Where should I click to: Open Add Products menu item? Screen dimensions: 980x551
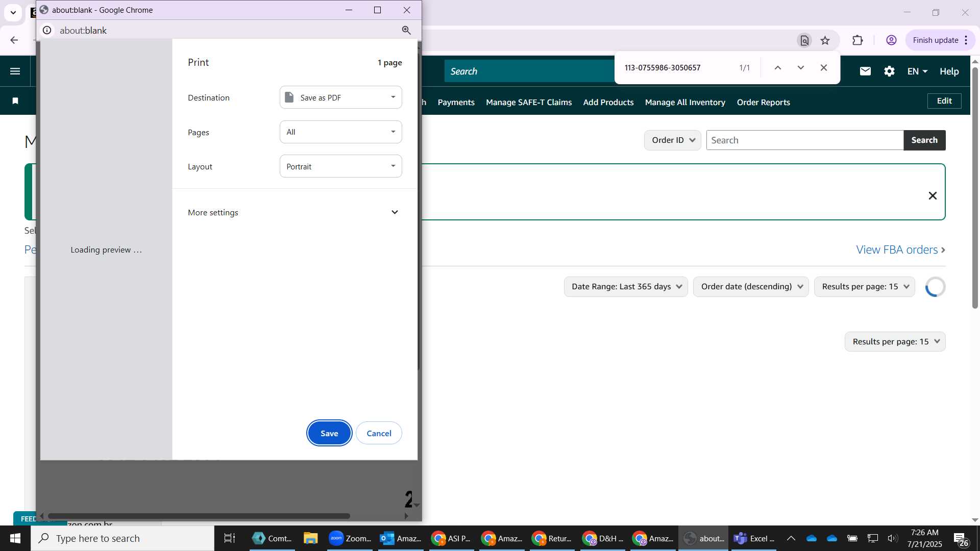(x=608, y=103)
